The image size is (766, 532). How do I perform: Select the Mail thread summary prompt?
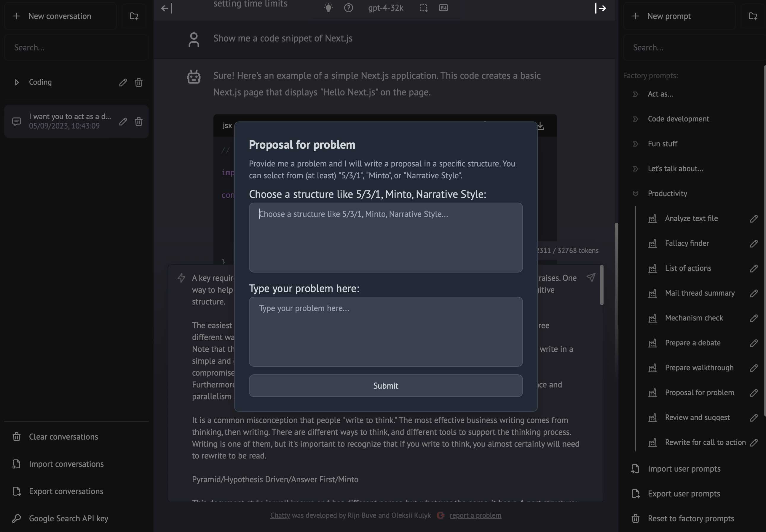pos(700,293)
